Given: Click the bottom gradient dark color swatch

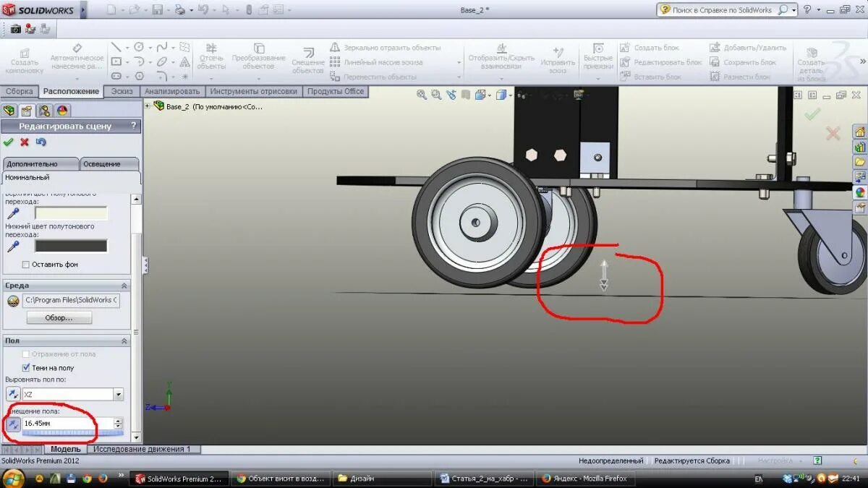Looking at the screenshot, I should pyautogui.click(x=71, y=247).
